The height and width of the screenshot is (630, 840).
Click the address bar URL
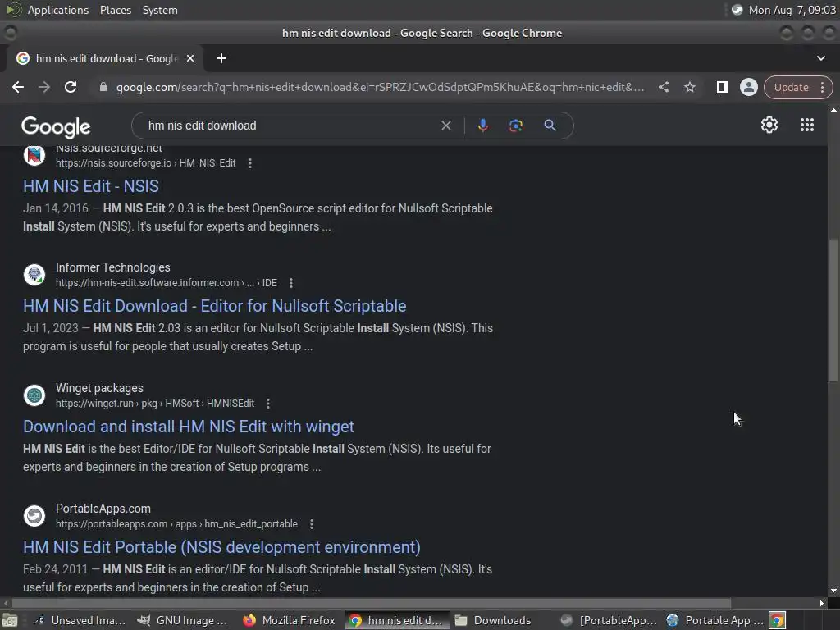[381, 87]
